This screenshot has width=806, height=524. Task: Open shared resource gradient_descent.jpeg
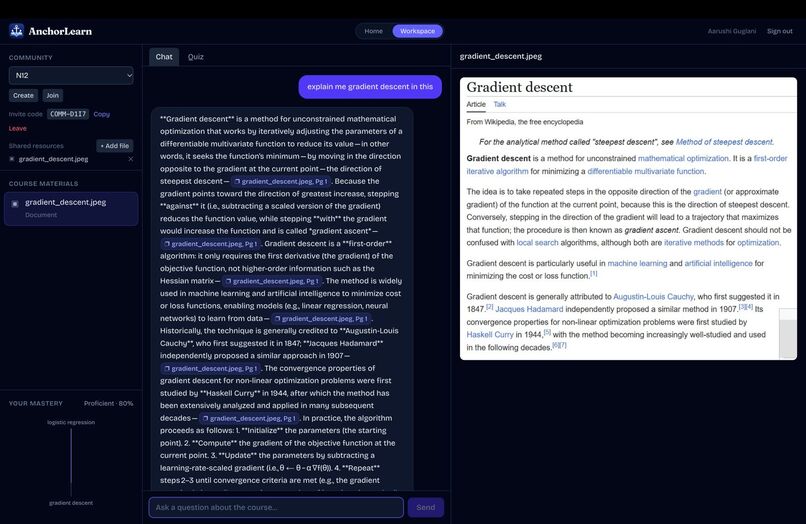[53, 159]
